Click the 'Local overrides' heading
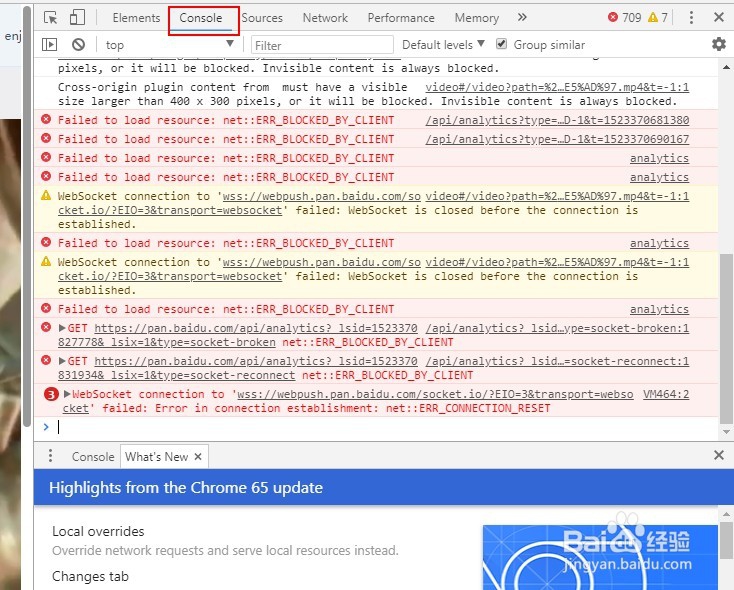 click(x=98, y=531)
